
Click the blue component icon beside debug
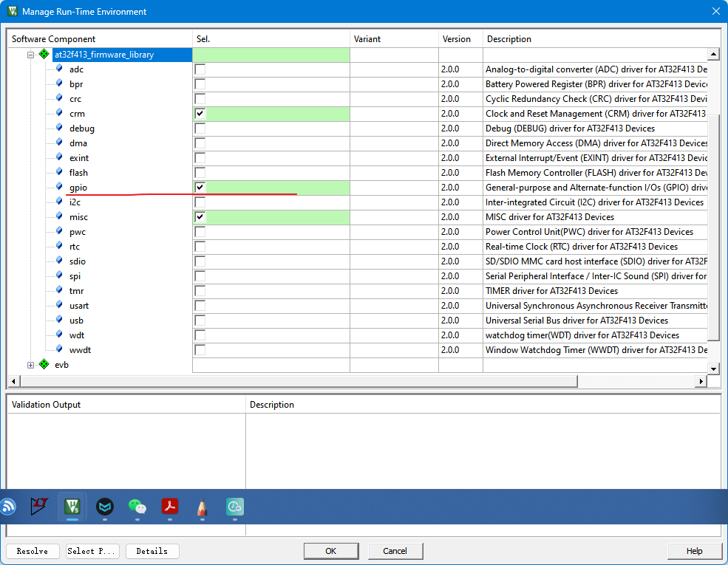[x=59, y=128]
